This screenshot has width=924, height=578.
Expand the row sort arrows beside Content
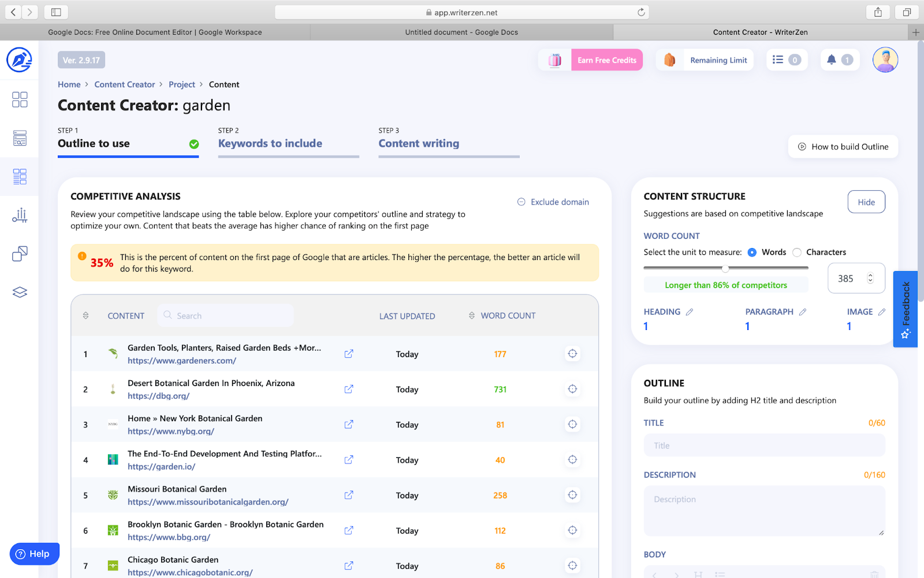point(86,316)
